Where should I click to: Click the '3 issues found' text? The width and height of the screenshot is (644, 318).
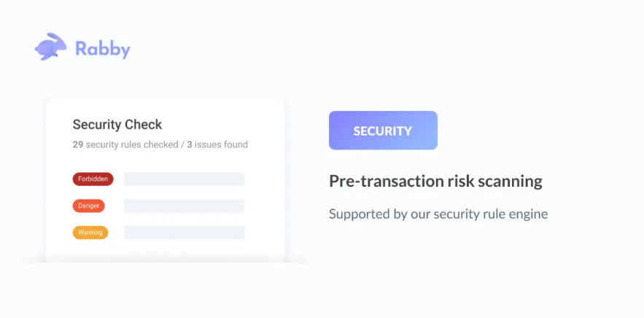(x=217, y=144)
